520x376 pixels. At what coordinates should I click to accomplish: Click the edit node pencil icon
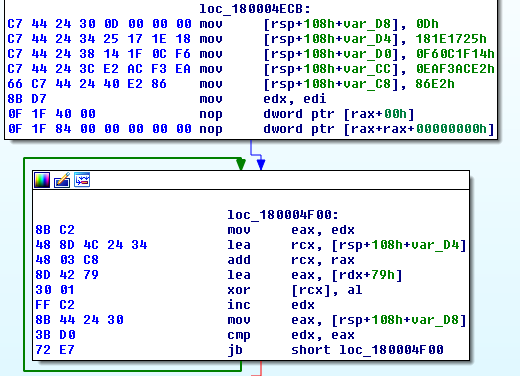[62, 180]
